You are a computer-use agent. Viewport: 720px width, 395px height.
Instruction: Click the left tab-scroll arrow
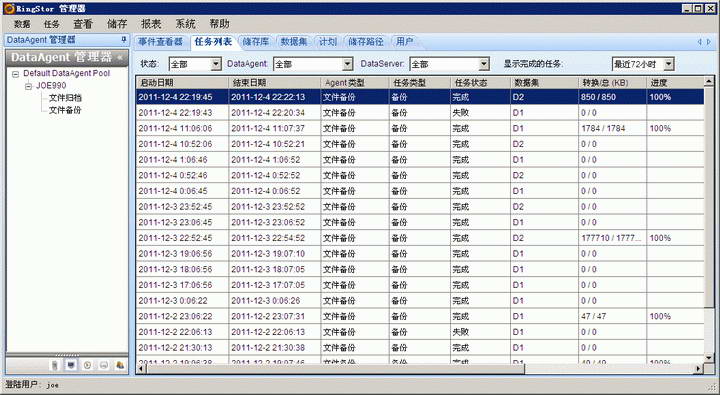coord(700,42)
